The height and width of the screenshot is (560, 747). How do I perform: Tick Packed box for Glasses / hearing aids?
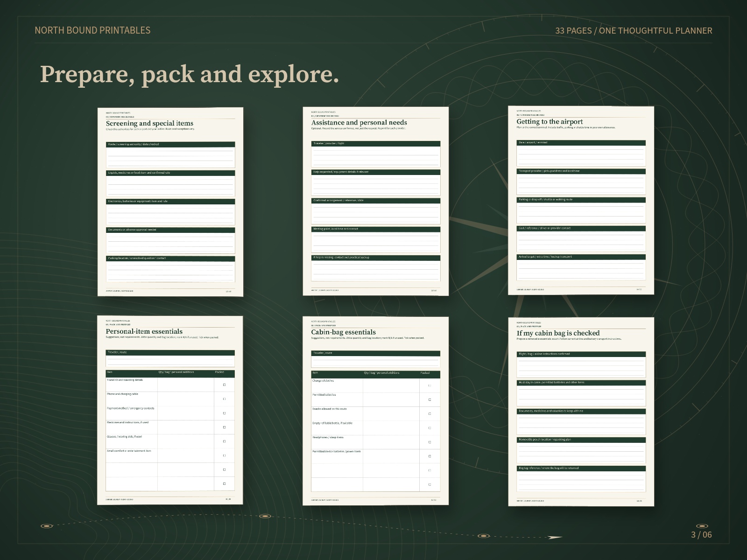pyautogui.click(x=224, y=441)
